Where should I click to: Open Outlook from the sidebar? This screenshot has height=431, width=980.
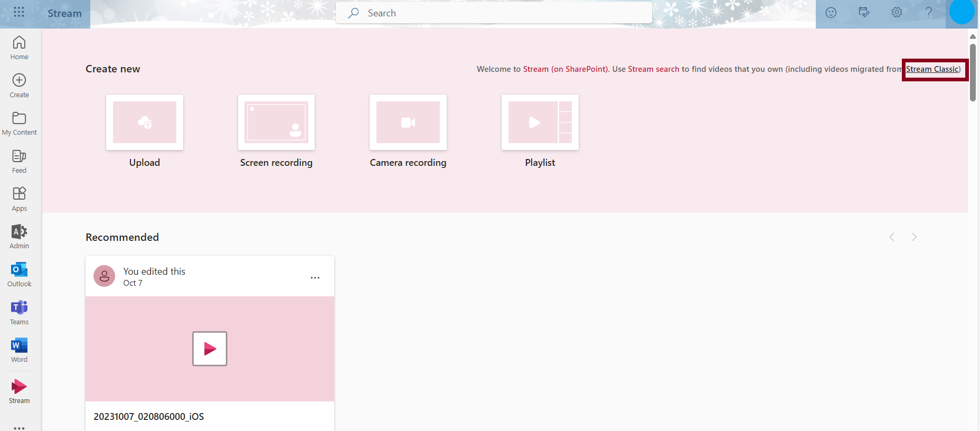(x=20, y=275)
